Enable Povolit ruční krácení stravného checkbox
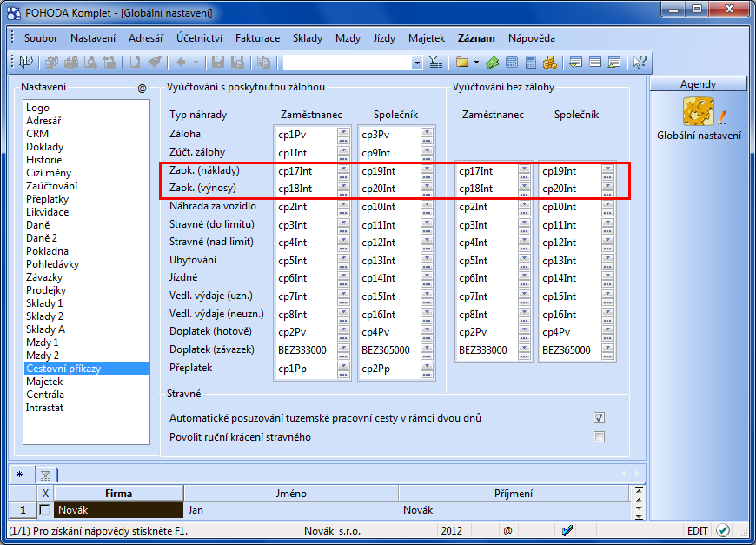Screen dimensions: 756x545 coord(599,437)
